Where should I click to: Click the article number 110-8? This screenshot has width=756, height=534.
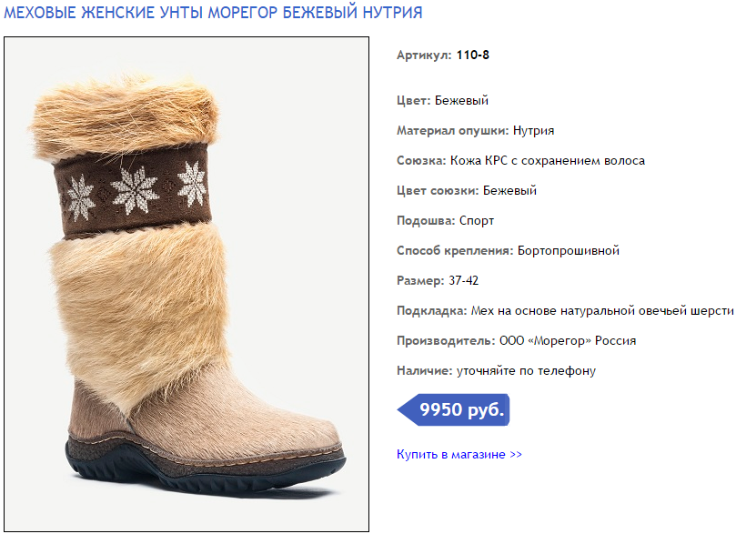click(x=473, y=55)
